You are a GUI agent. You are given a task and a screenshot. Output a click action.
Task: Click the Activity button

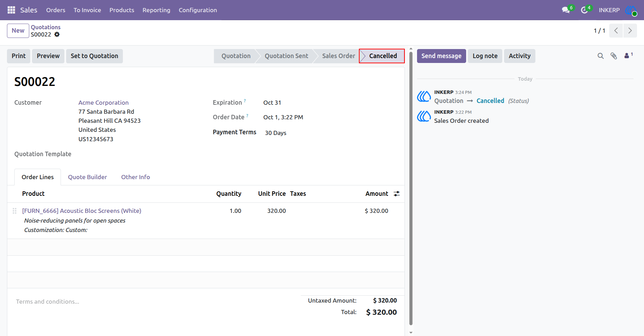click(520, 56)
